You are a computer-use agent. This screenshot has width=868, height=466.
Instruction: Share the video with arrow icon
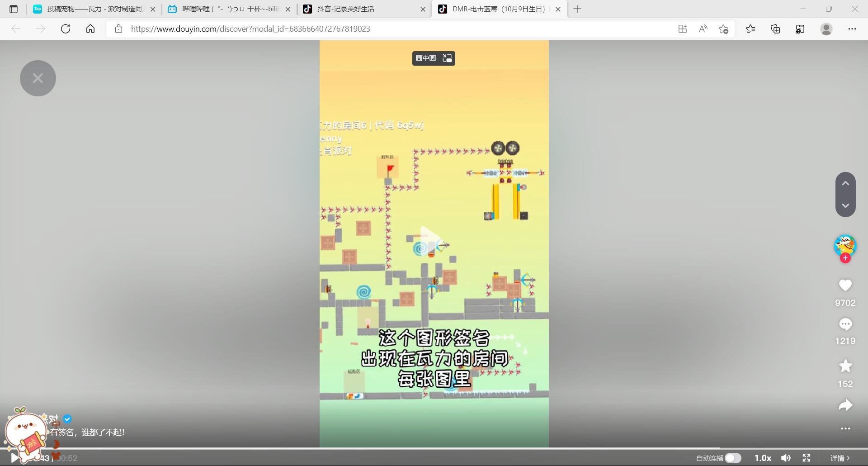point(845,405)
